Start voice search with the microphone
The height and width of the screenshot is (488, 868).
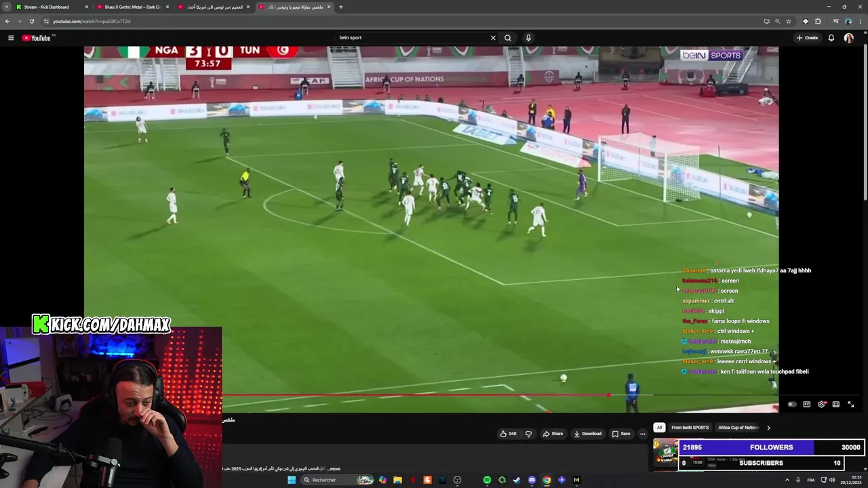tap(528, 38)
